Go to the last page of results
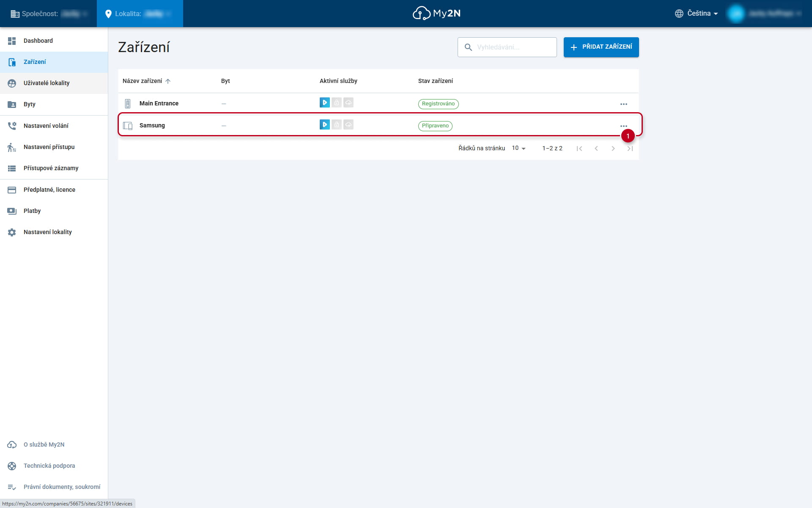Viewport: 812px width, 508px height. coord(630,148)
